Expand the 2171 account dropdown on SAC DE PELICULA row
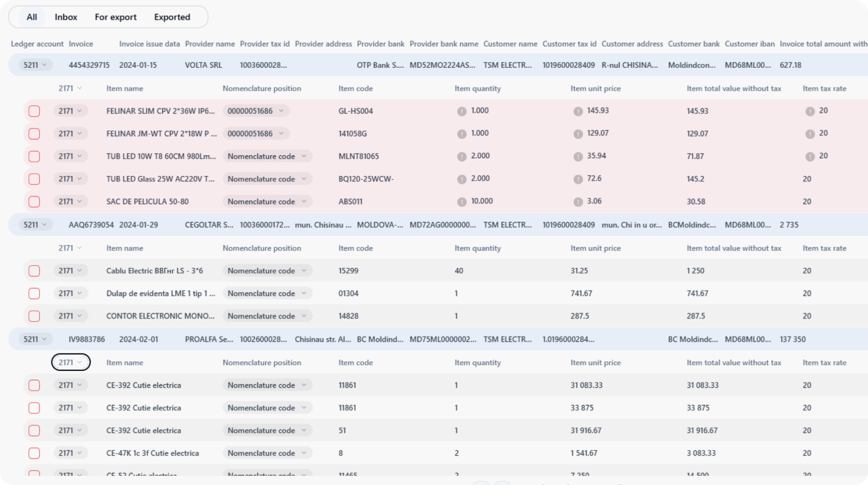868x485 pixels. tap(71, 201)
